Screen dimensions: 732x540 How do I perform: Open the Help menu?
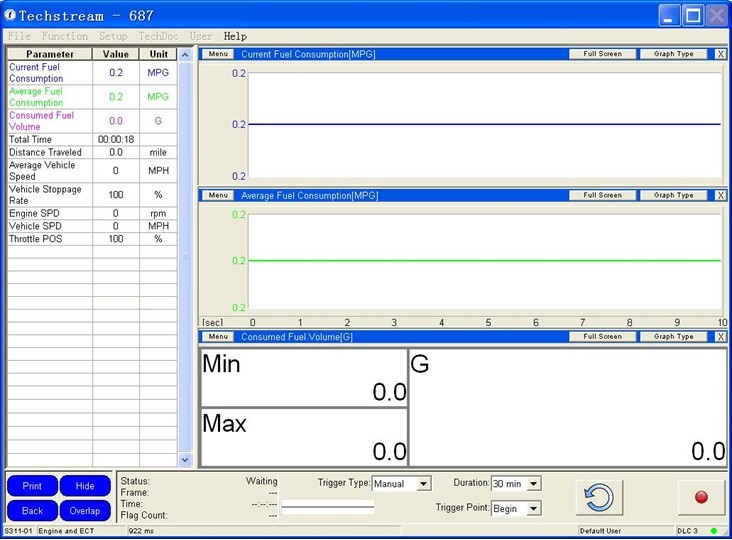tap(235, 36)
